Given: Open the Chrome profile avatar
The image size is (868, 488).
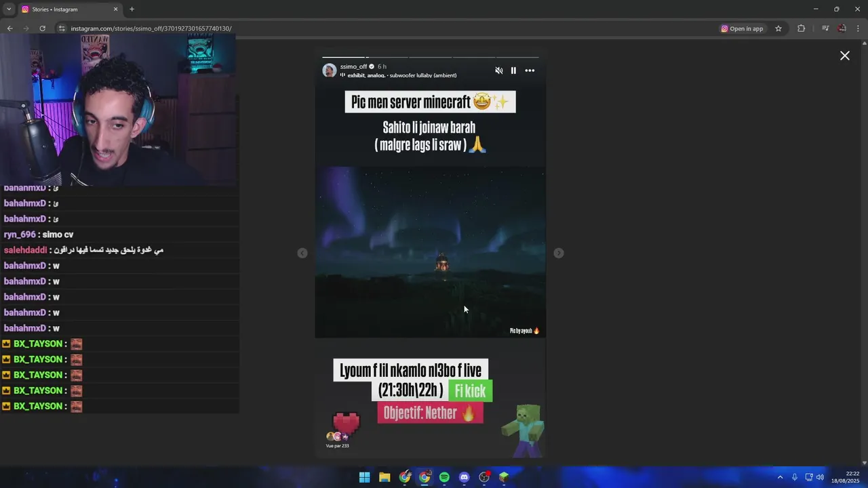Looking at the screenshot, I should click(842, 28).
